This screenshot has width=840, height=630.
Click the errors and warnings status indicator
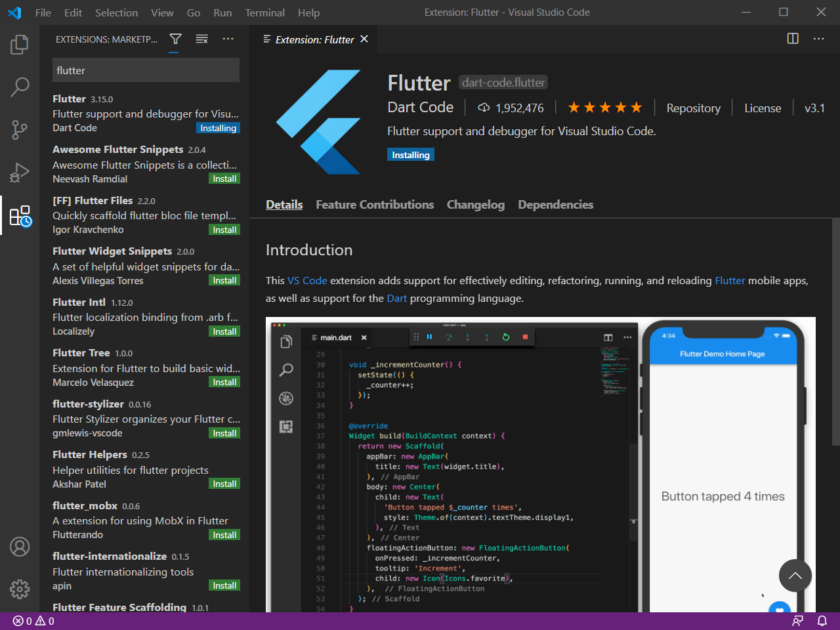[33, 621]
